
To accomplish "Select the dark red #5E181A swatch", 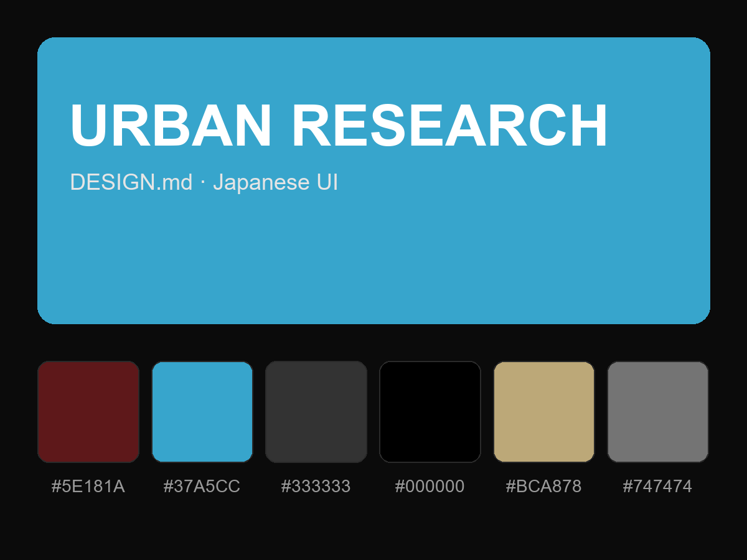I will point(88,412).
